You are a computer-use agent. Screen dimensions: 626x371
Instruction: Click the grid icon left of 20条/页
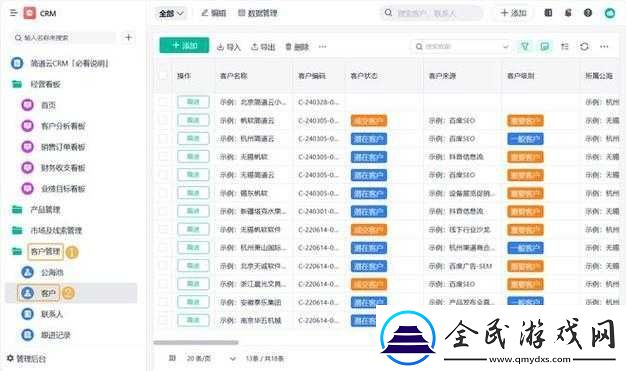pos(172,358)
